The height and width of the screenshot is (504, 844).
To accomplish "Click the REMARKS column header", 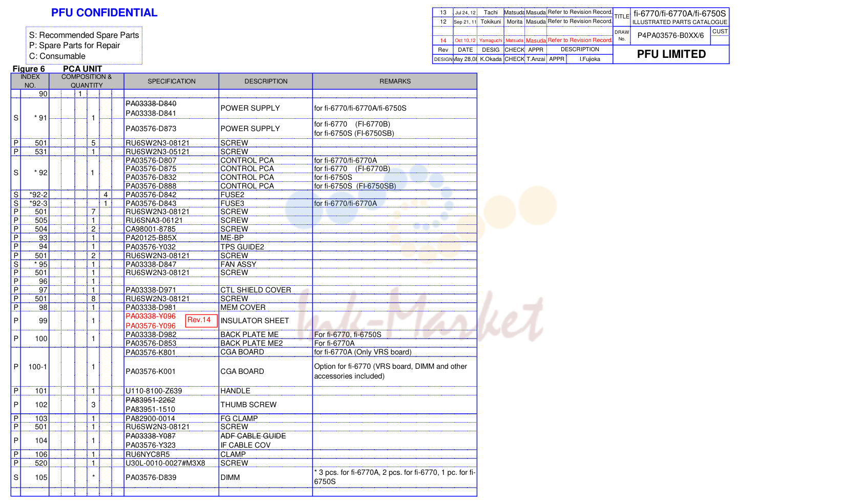I will [395, 81].
